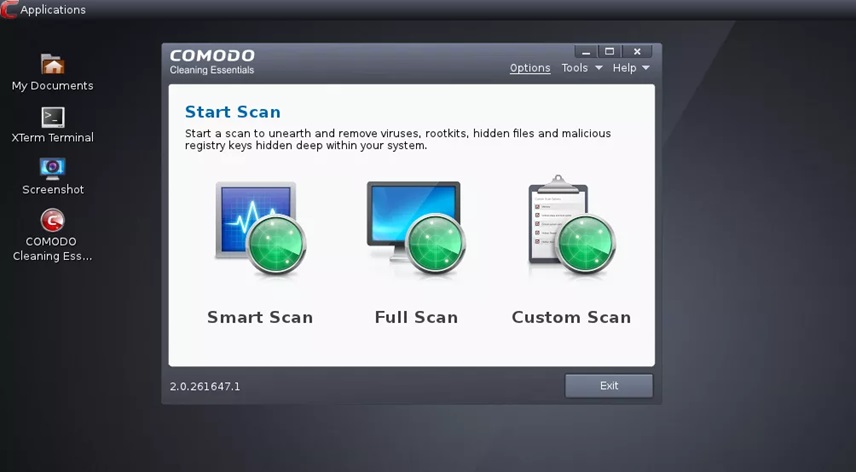Minimize the Comodo window
Viewport: 856px width, 472px height.
[x=586, y=52]
